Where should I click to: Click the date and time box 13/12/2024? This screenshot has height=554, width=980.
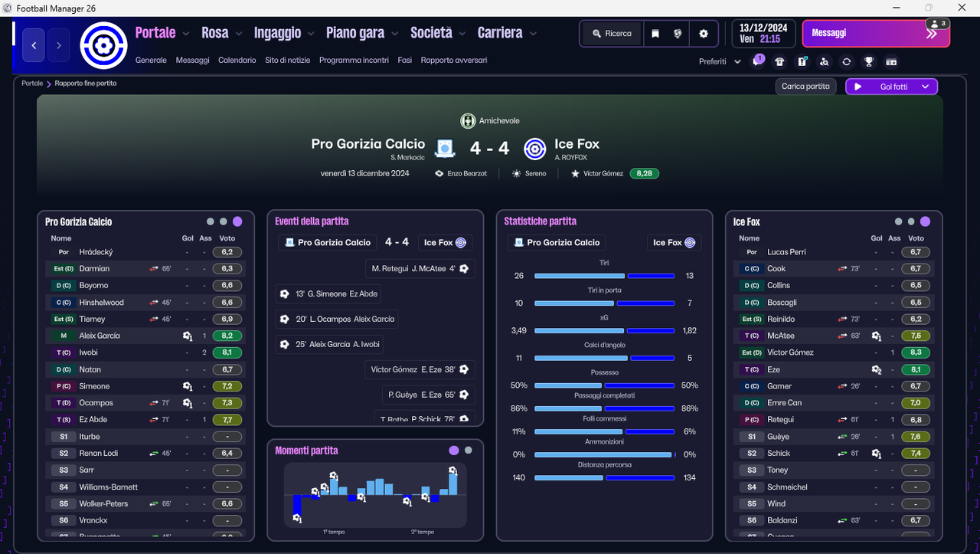[763, 34]
